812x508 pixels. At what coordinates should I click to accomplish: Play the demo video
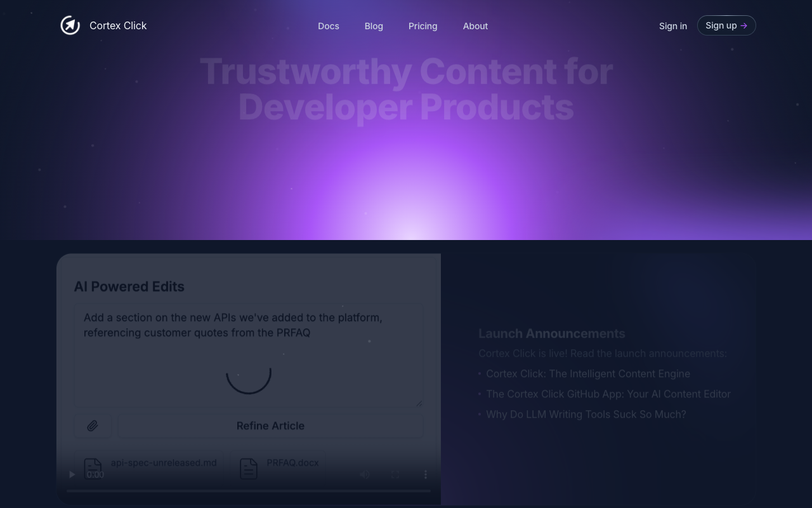click(72, 474)
